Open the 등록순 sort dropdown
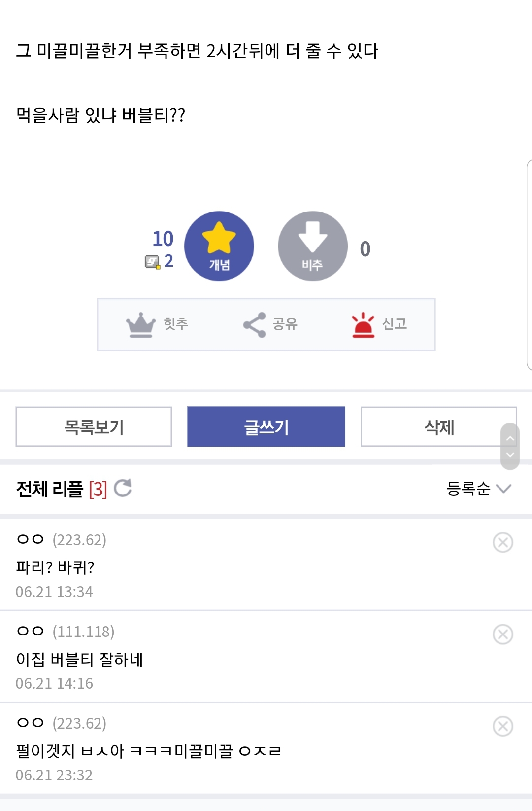532x811 pixels. [479, 488]
